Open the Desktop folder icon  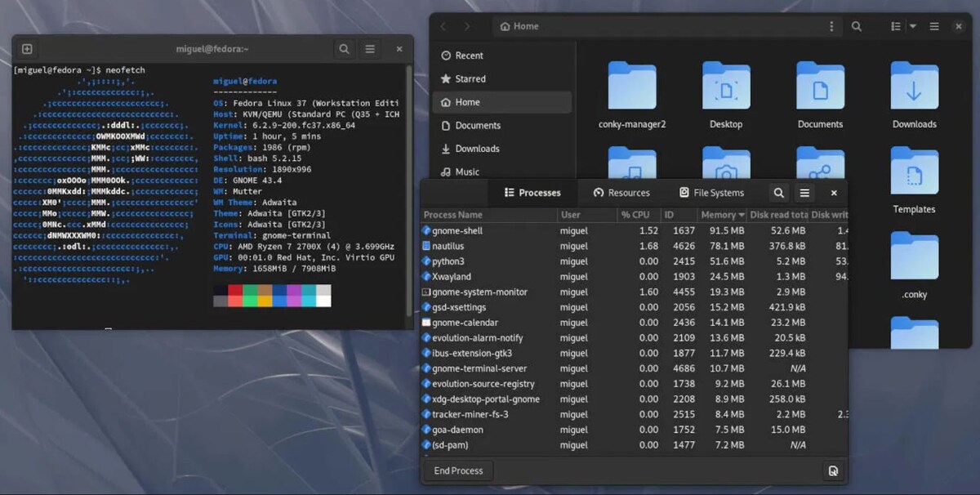(x=726, y=96)
